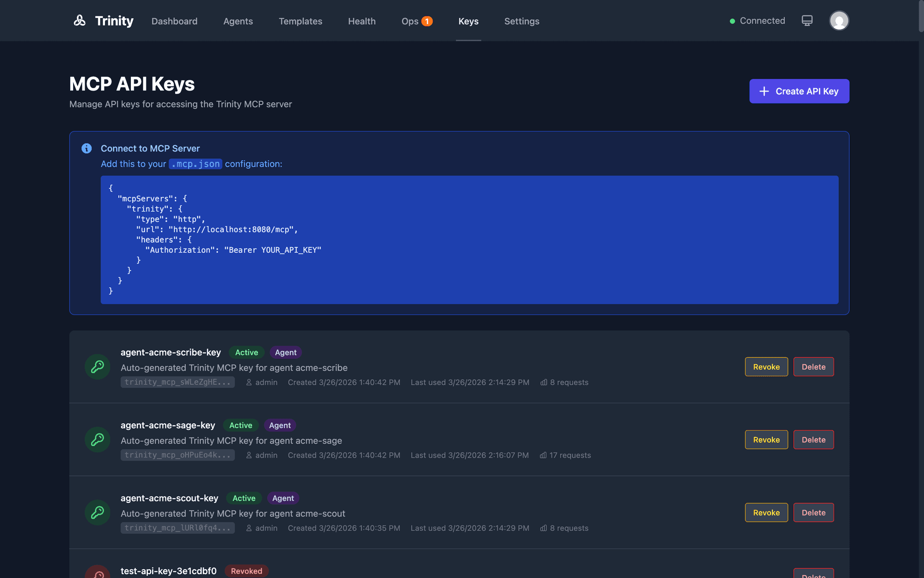The width and height of the screenshot is (924, 578).
Task: Open the Health tab
Action: [x=361, y=21]
